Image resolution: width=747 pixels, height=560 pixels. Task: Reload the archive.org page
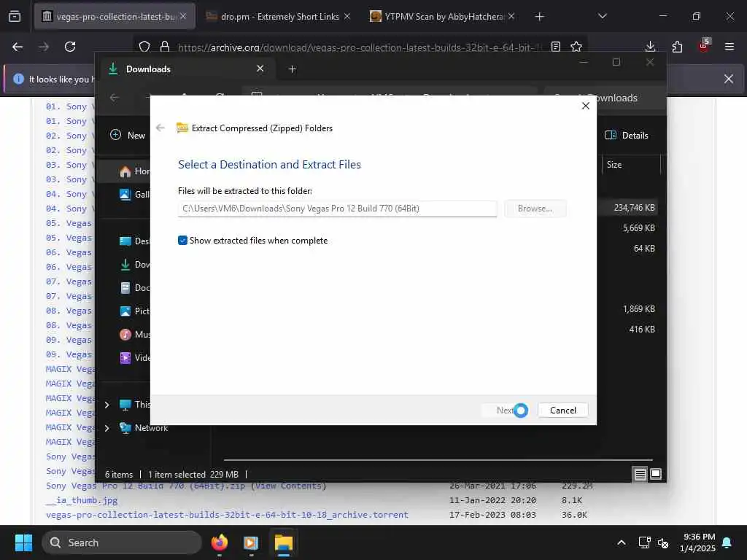pyautogui.click(x=70, y=47)
